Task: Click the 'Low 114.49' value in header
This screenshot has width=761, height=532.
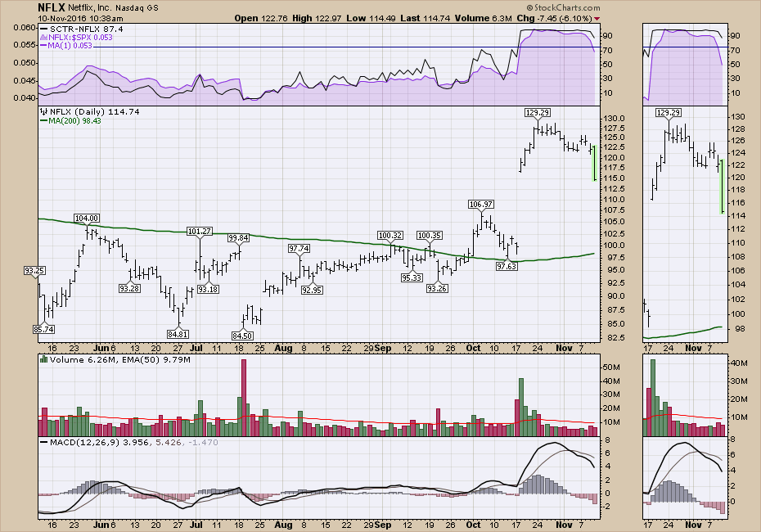Action: [371, 19]
